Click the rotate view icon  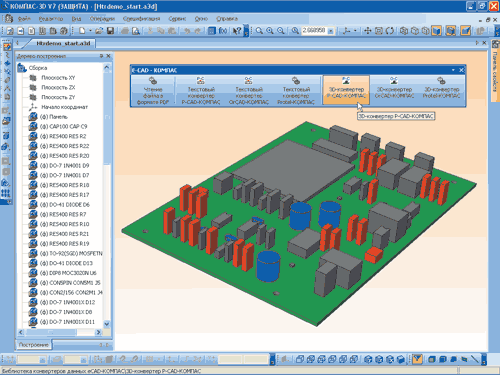(x=389, y=31)
